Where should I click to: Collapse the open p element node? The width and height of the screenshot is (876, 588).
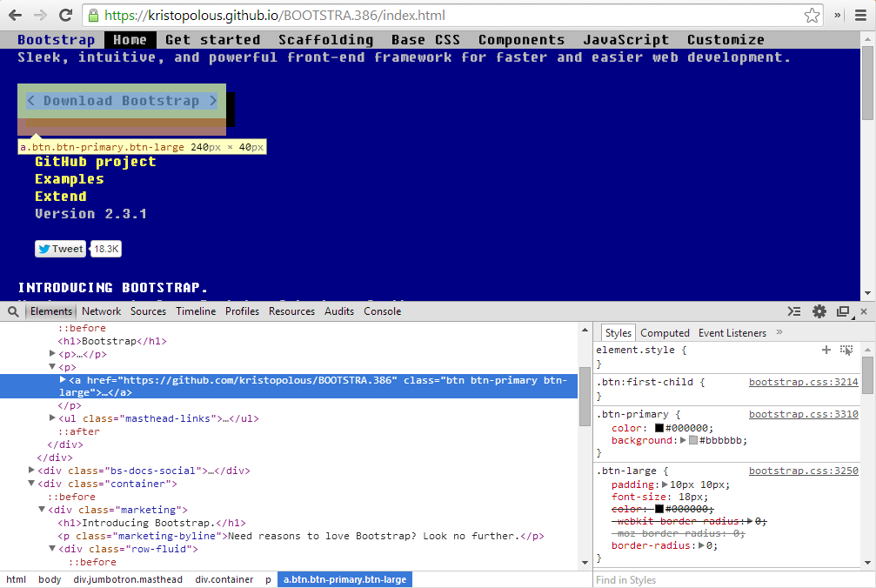click(52, 367)
